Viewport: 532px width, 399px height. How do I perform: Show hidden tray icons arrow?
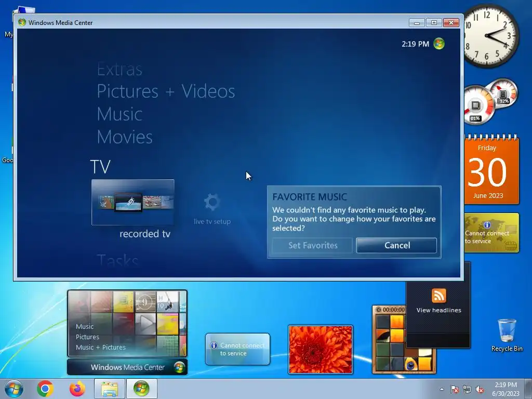coord(442,389)
